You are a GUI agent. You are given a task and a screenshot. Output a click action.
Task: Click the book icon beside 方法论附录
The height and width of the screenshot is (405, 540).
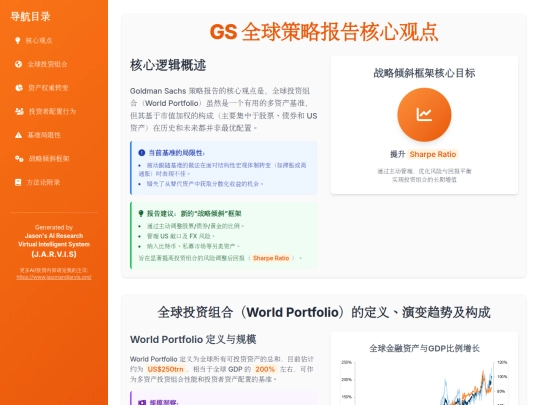point(18,182)
